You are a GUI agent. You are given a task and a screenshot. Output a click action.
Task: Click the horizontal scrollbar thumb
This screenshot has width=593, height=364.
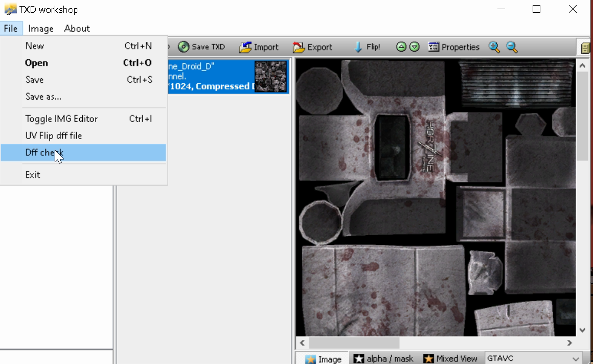coord(354,343)
